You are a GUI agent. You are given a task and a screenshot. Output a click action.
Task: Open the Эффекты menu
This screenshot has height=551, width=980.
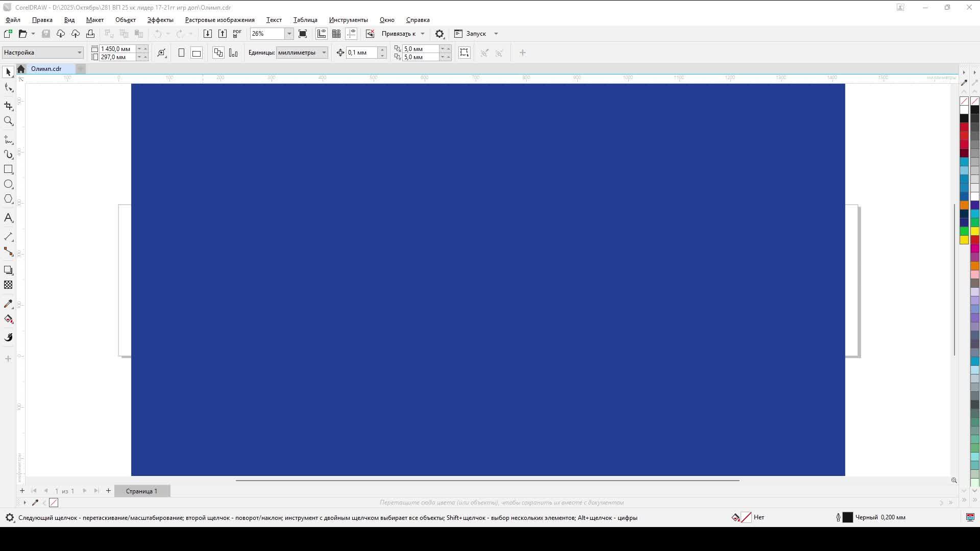(x=159, y=20)
